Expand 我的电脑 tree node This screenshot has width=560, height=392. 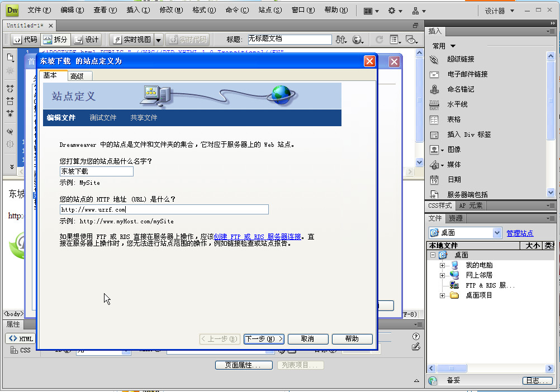coord(442,265)
